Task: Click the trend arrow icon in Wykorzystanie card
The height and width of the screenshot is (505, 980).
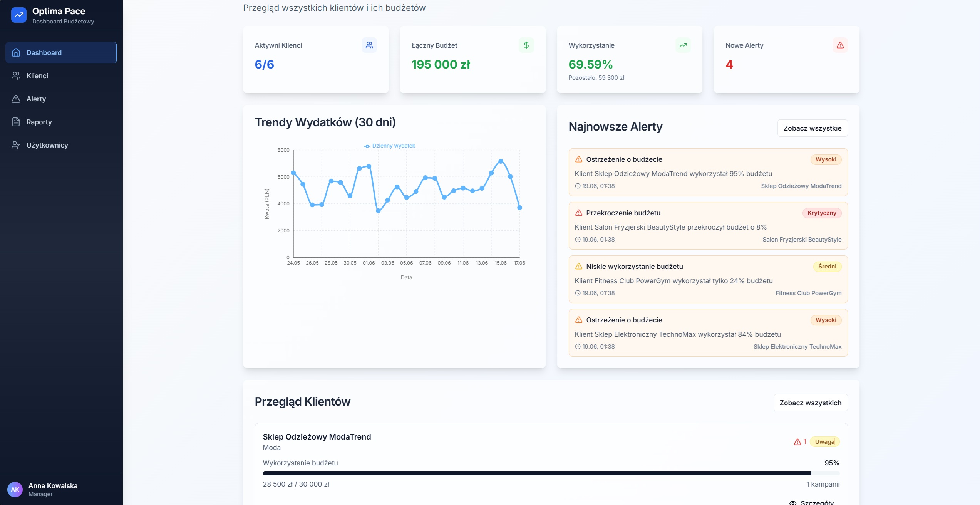Action: click(683, 45)
